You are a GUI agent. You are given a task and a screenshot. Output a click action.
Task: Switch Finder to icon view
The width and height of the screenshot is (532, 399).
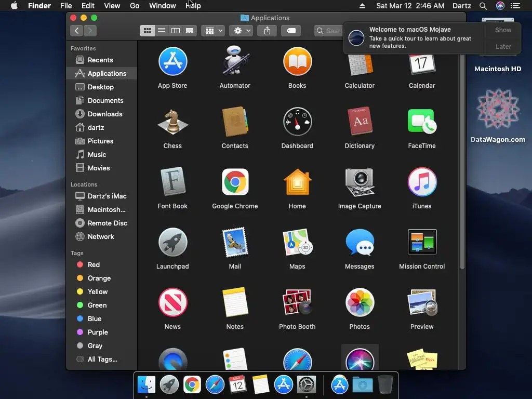coord(147,31)
